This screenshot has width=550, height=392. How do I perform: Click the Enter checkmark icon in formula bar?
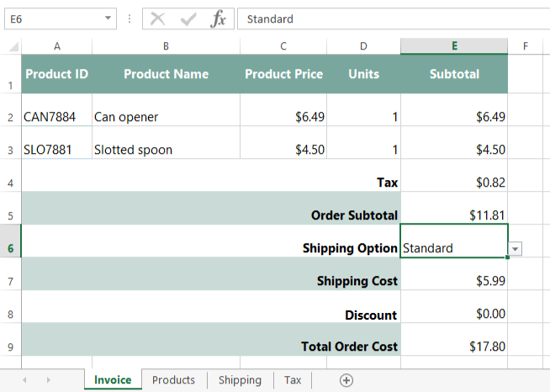(188, 19)
